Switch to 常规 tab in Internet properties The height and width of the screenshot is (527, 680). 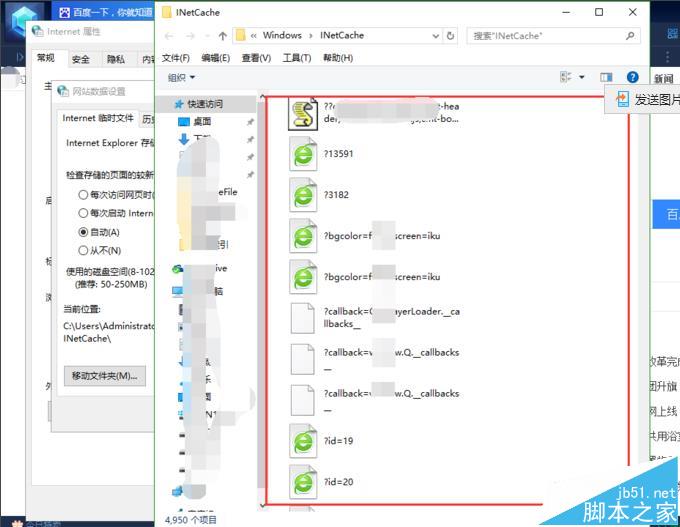46,58
